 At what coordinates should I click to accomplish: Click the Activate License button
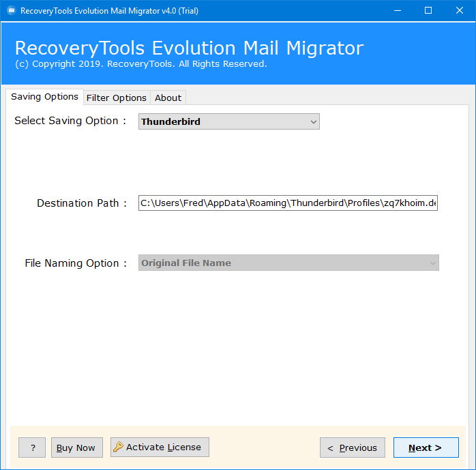(160, 447)
